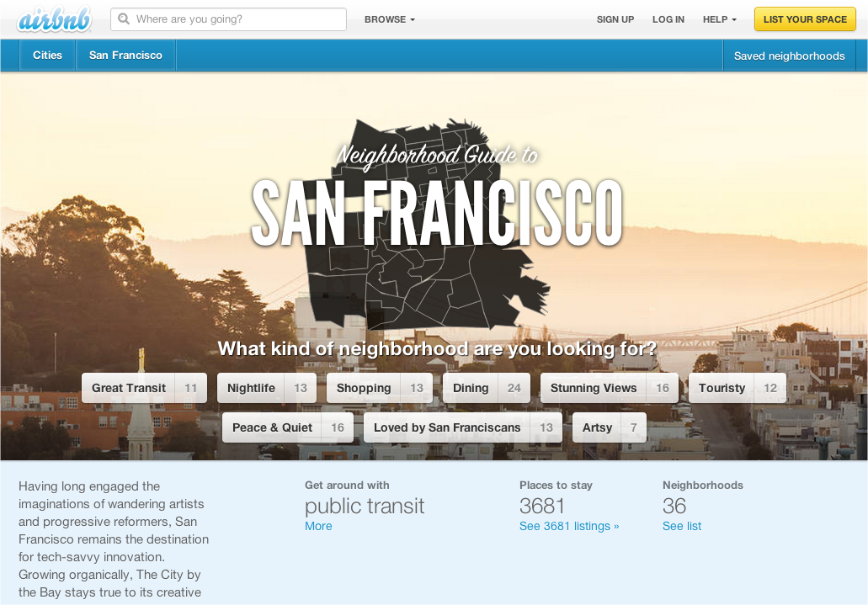
Task: Filter by Nightlife neighborhoods
Action: coord(266,388)
